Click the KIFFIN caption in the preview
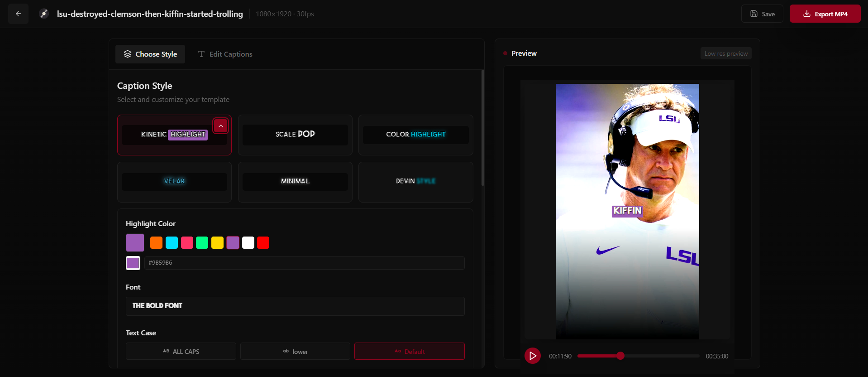 [627, 211]
